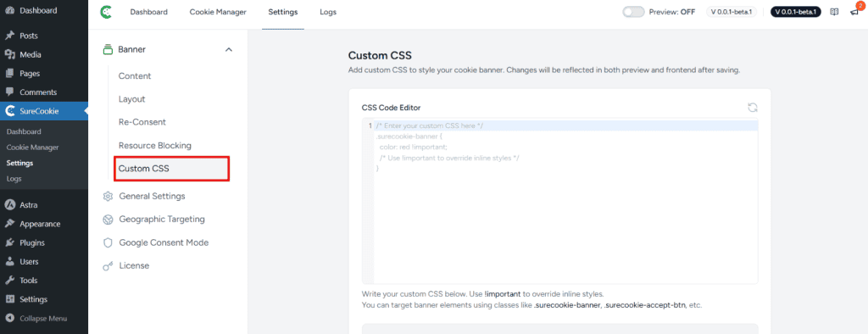Open the Content banner settings
This screenshot has width=868, height=334.
tap(135, 76)
